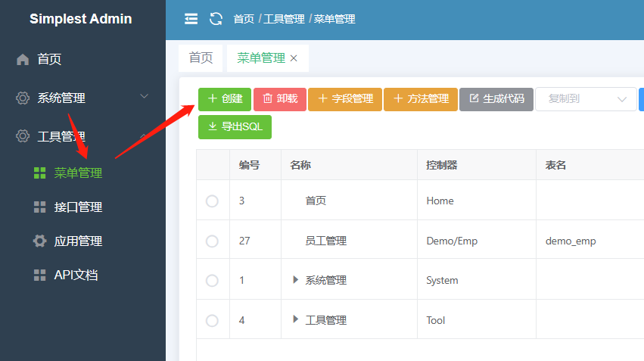This screenshot has width=644, height=361.
Task: Select the radio button for row 首页
Action: pyautogui.click(x=212, y=201)
